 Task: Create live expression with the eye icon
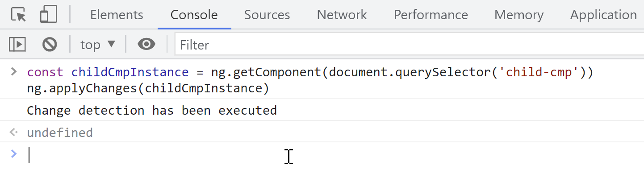pos(146,44)
